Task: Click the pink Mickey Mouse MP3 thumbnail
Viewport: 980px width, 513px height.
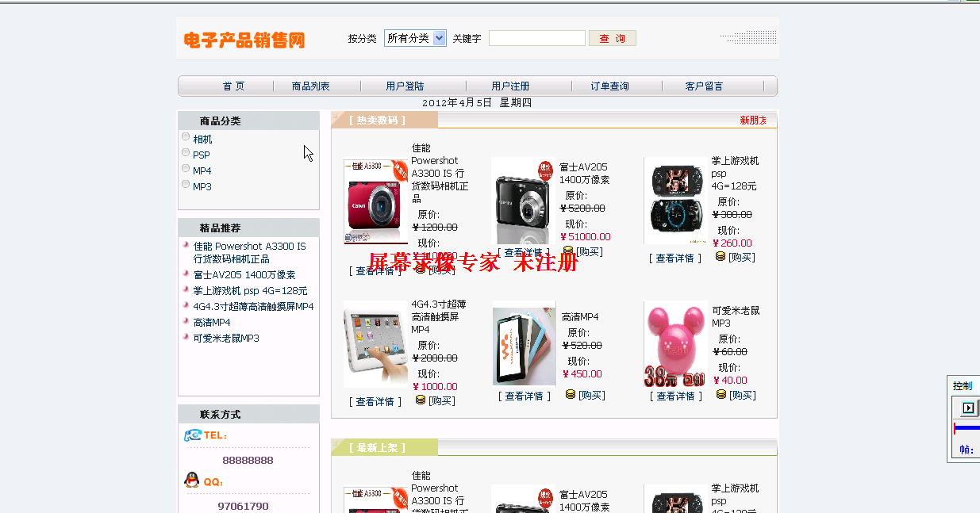Action: [675, 343]
